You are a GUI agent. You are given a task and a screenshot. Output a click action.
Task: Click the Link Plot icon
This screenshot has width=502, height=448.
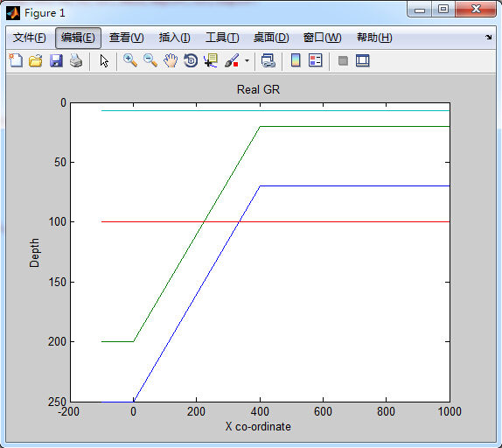[268, 60]
